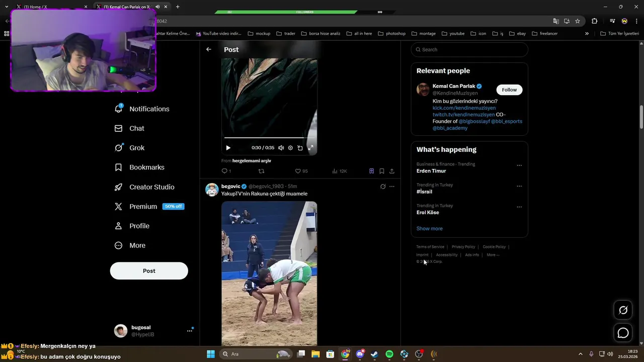644x362 pixels.
Task: Open floating chat messages button
Action: (623, 333)
